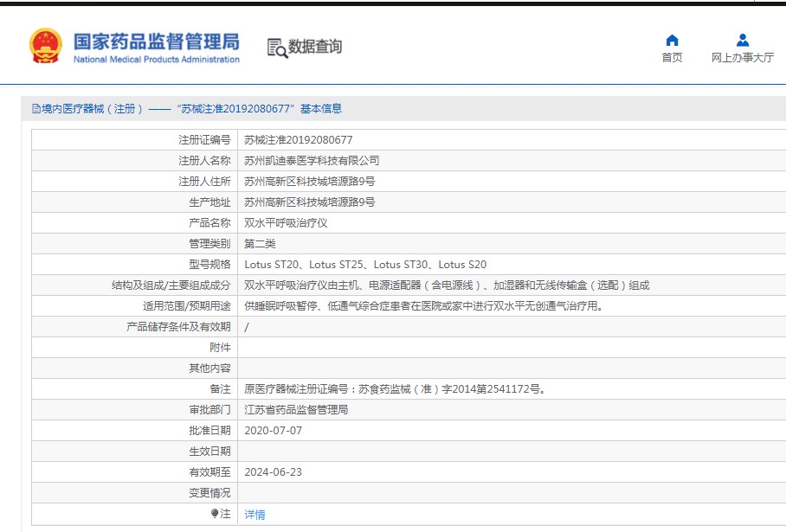Click the 有效期至 label
786x532 pixels.
pyautogui.click(x=209, y=472)
